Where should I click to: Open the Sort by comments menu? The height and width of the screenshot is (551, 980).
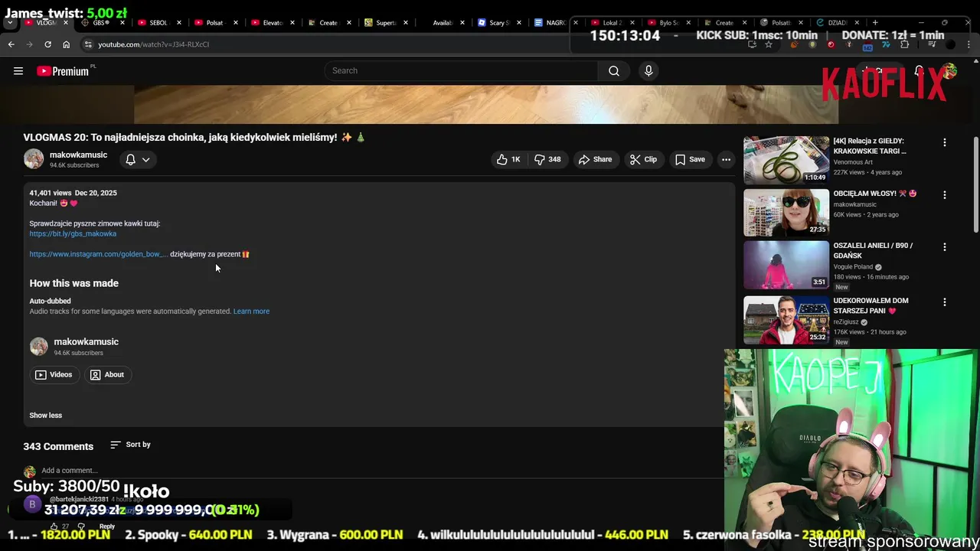(x=130, y=445)
